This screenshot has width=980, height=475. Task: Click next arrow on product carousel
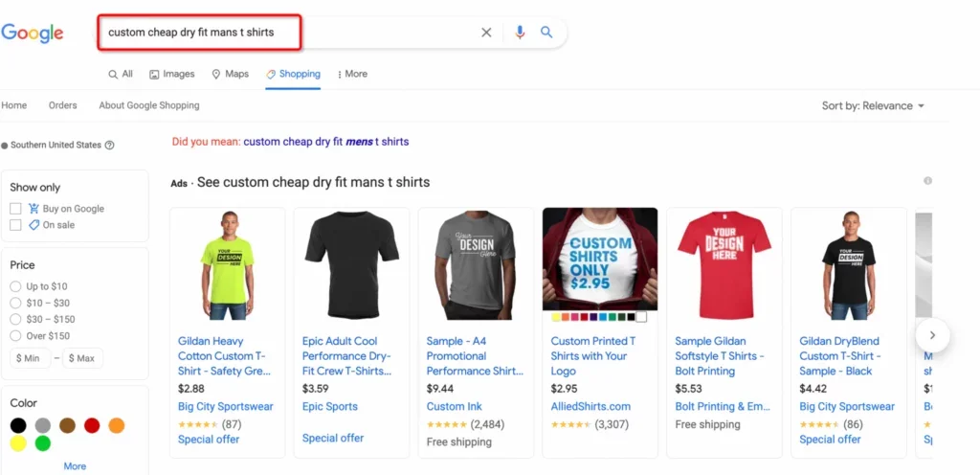pos(932,335)
